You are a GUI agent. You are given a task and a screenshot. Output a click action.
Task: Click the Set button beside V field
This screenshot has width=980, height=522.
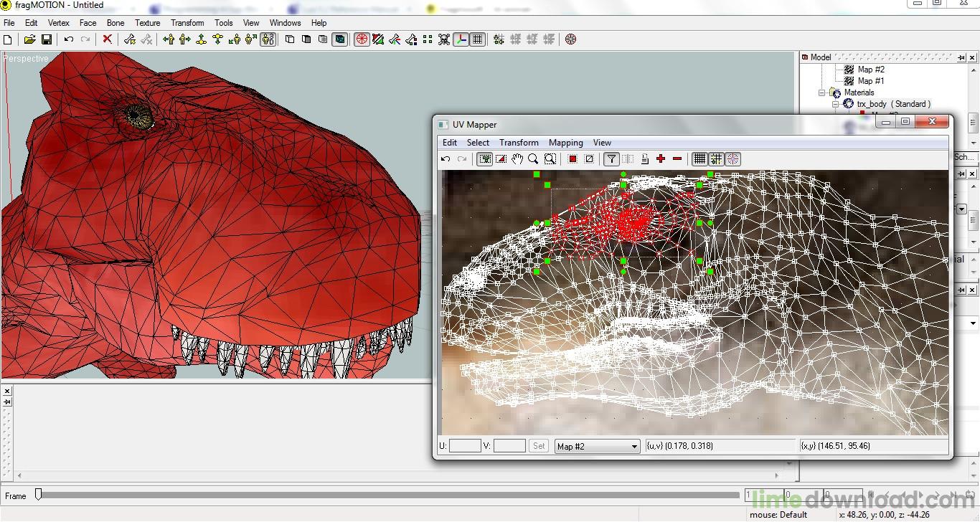(x=539, y=446)
